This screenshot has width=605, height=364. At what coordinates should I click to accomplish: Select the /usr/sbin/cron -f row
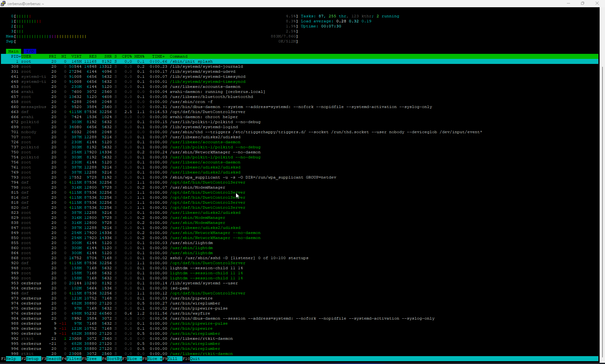click(x=300, y=102)
